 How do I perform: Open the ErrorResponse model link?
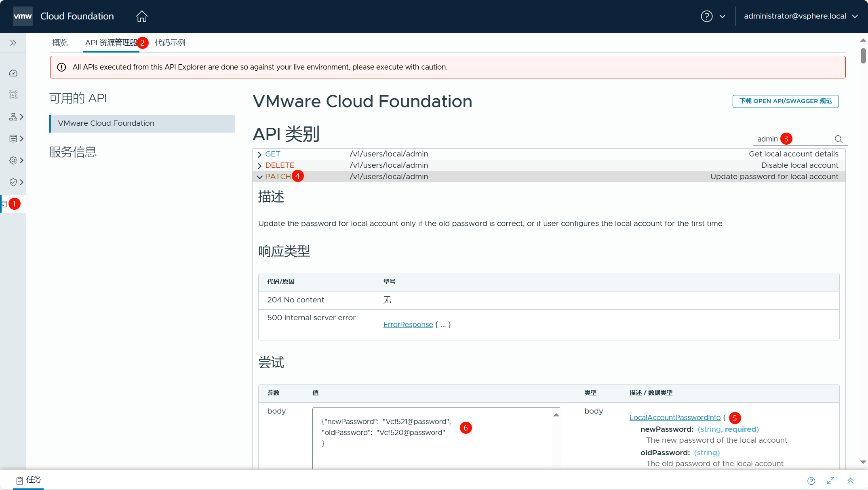pyautogui.click(x=408, y=325)
